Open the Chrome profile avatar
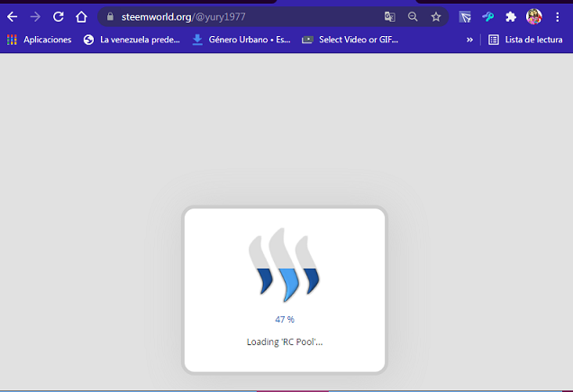The height and width of the screenshot is (392, 573). 534,17
